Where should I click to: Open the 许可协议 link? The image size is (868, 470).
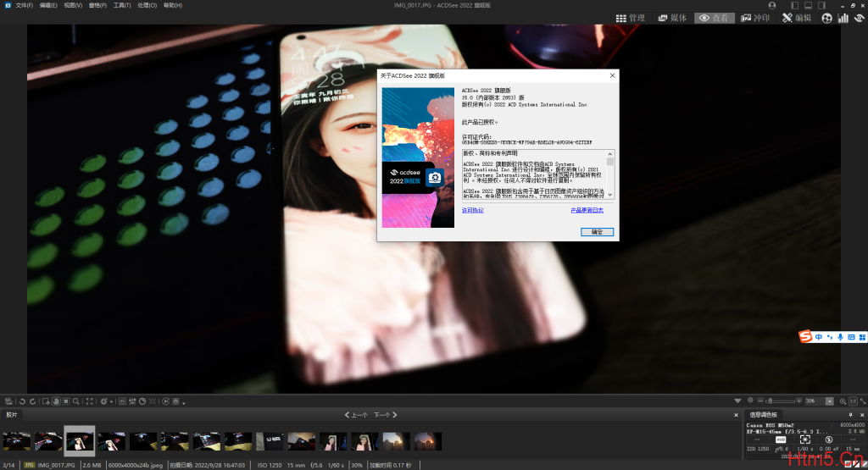coord(473,210)
